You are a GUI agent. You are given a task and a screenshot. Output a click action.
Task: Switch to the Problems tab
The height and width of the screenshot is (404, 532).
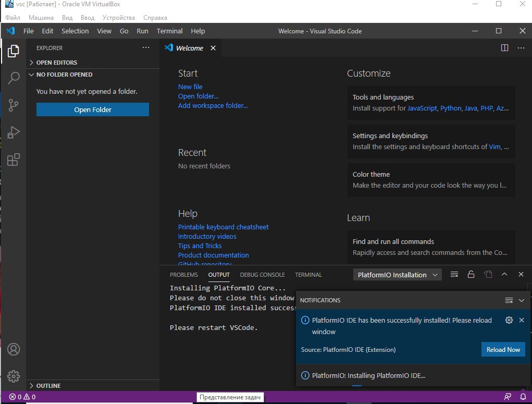(x=184, y=275)
